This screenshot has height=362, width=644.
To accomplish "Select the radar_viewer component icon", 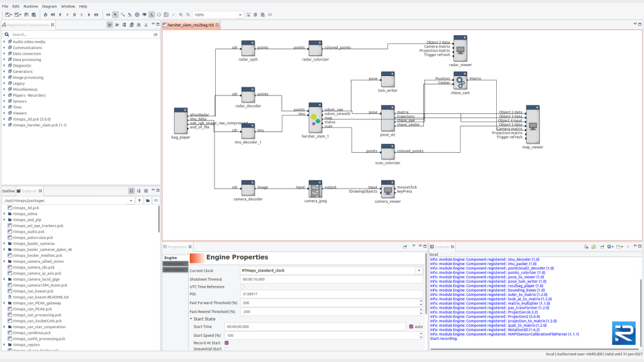I will point(460,48).
